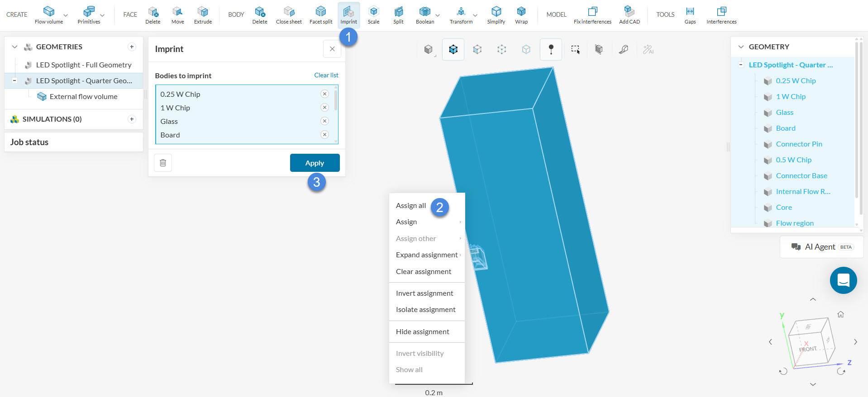Collapse LED Spotlight Quarter tree in right panel

(741, 65)
